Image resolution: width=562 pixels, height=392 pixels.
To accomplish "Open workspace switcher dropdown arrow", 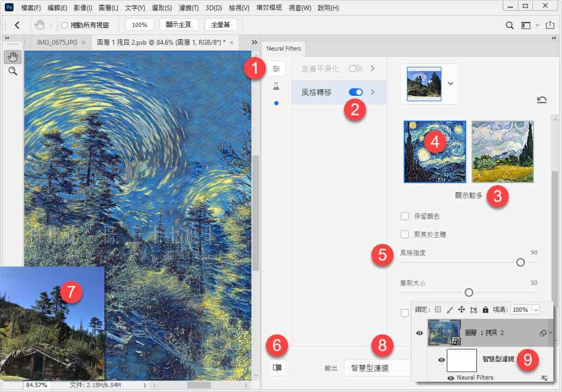I will (x=537, y=25).
